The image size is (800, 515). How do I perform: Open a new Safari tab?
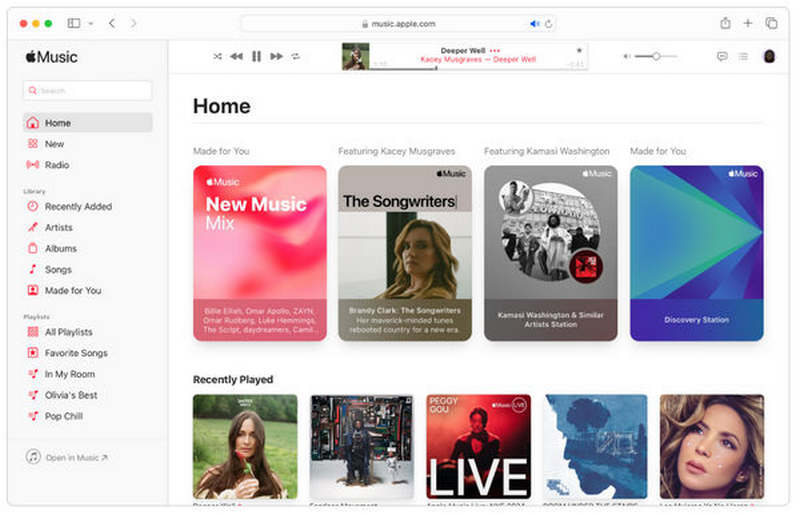pos(747,23)
